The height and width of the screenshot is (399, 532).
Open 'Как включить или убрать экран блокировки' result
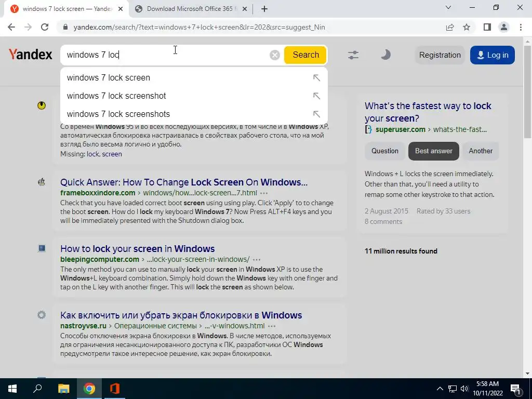point(181,315)
